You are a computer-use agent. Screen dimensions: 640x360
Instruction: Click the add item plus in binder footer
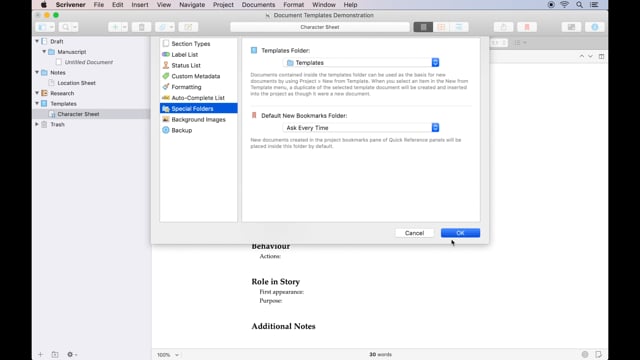pos(40,354)
